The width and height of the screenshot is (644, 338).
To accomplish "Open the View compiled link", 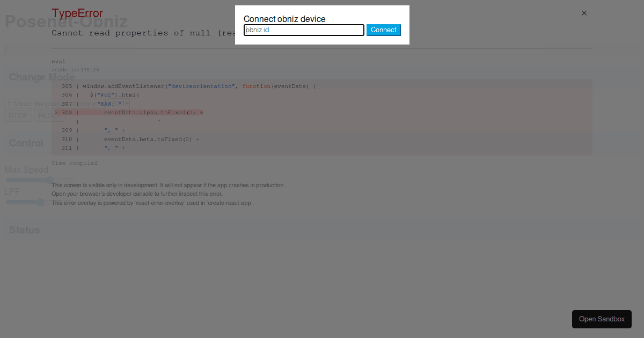I will tap(75, 163).
